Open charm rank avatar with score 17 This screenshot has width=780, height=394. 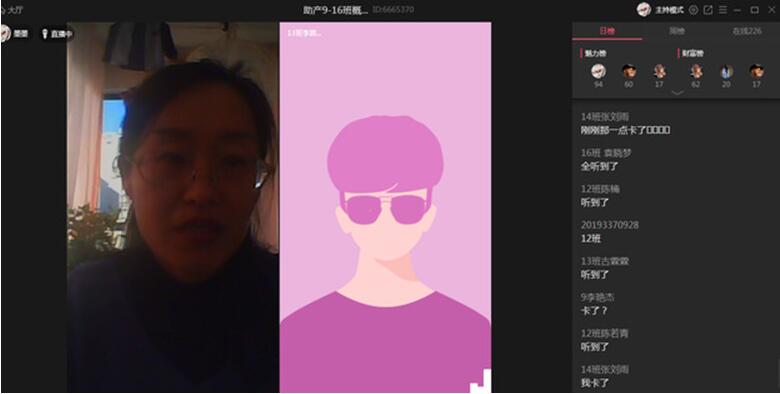660,71
